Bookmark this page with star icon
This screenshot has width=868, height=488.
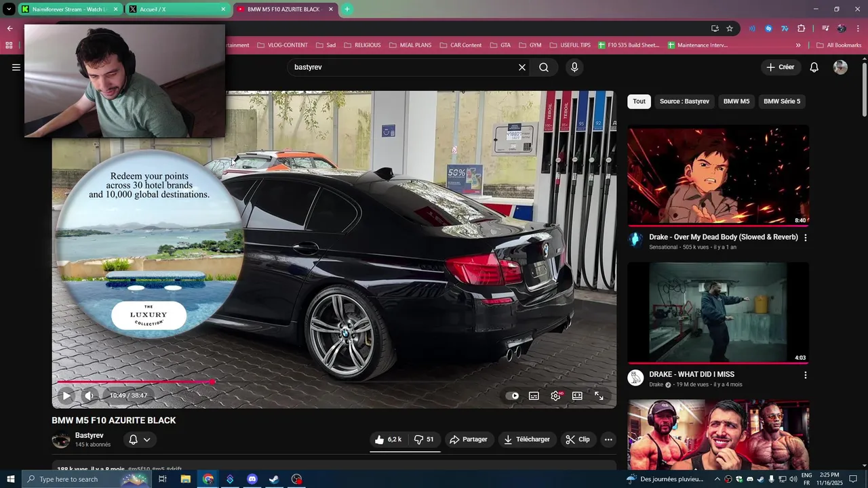[730, 28]
